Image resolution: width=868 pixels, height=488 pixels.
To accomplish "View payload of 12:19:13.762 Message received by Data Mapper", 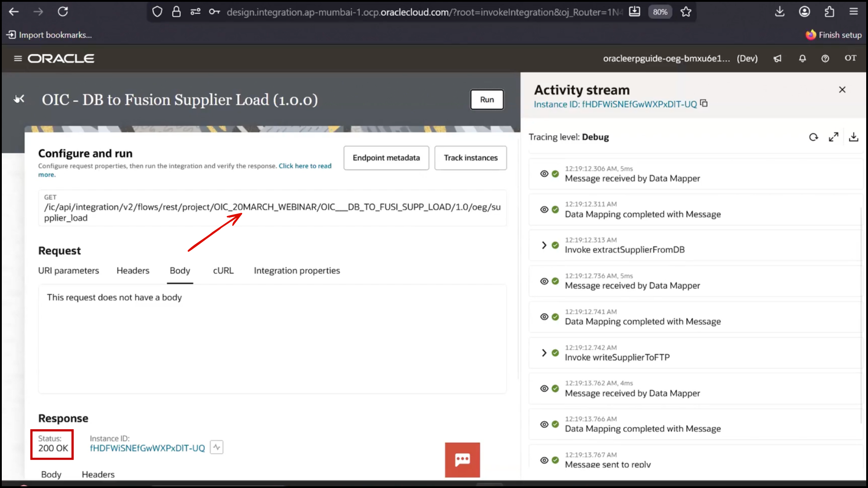I will click(544, 389).
